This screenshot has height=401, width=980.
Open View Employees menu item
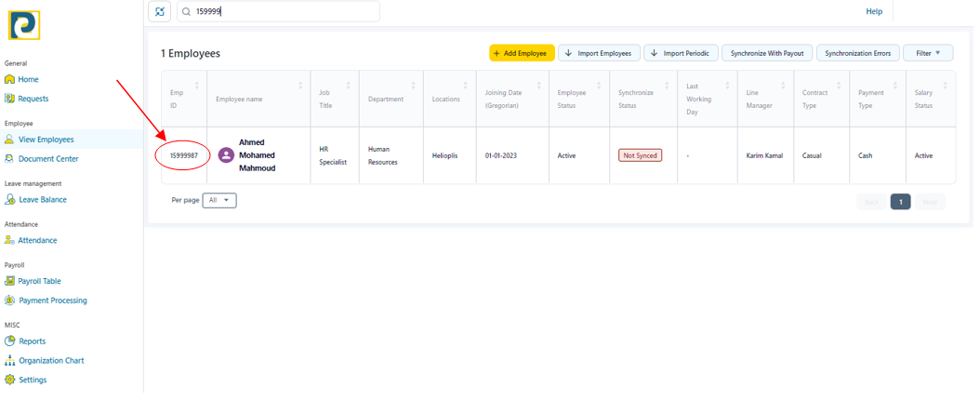coord(46,140)
